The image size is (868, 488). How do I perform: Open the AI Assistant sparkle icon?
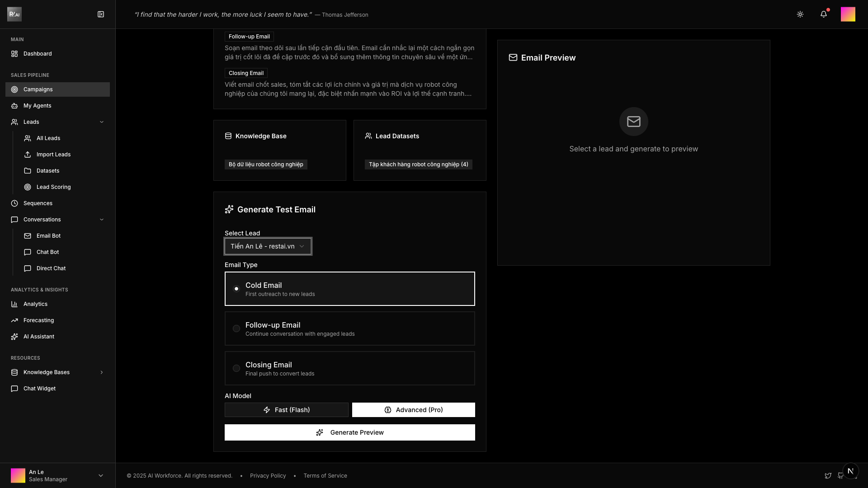coord(14,337)
